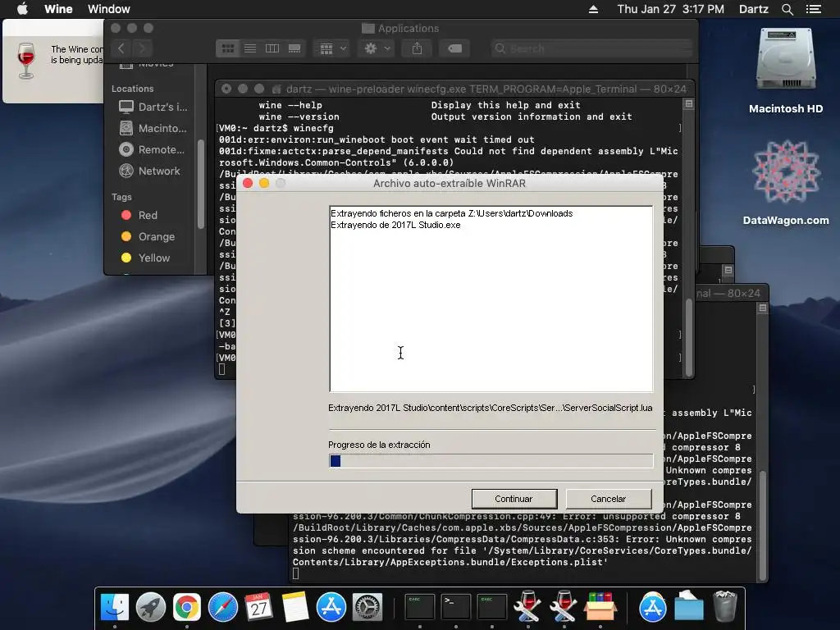Select the Orange tag in Finder sidebar
This screenshot has height=630, width=840.
(x=149, y=236)
